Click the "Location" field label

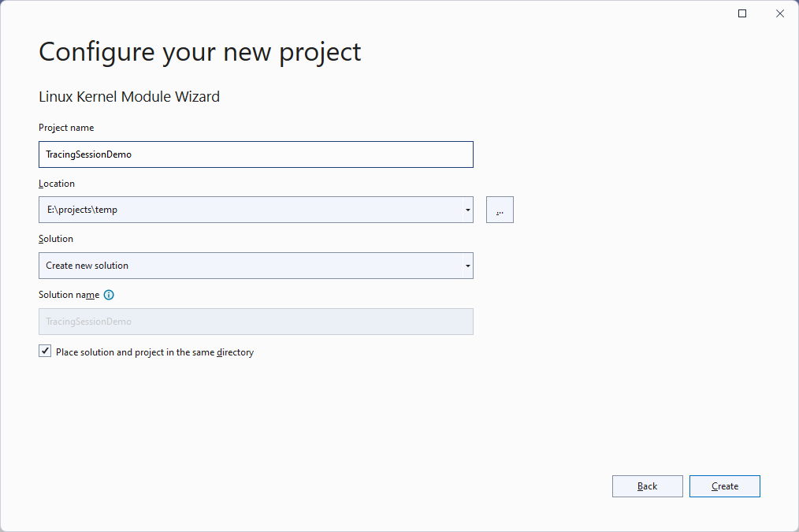[x=57, y=184]
